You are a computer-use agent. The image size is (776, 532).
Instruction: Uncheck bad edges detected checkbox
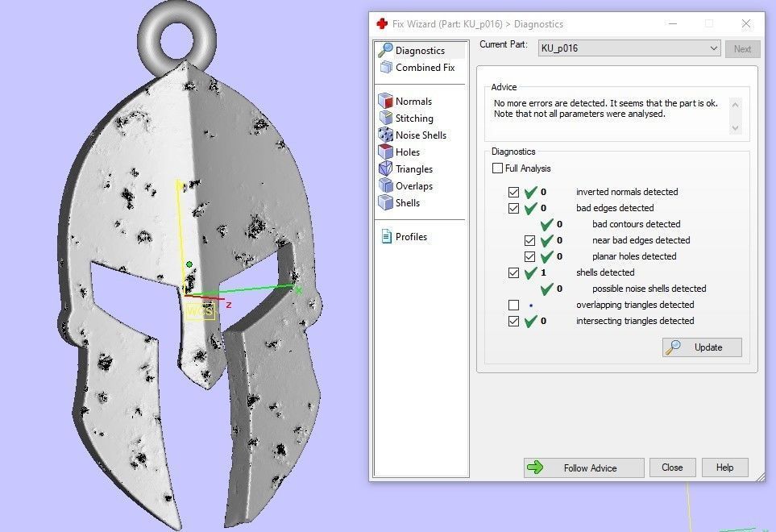(513, 208)
